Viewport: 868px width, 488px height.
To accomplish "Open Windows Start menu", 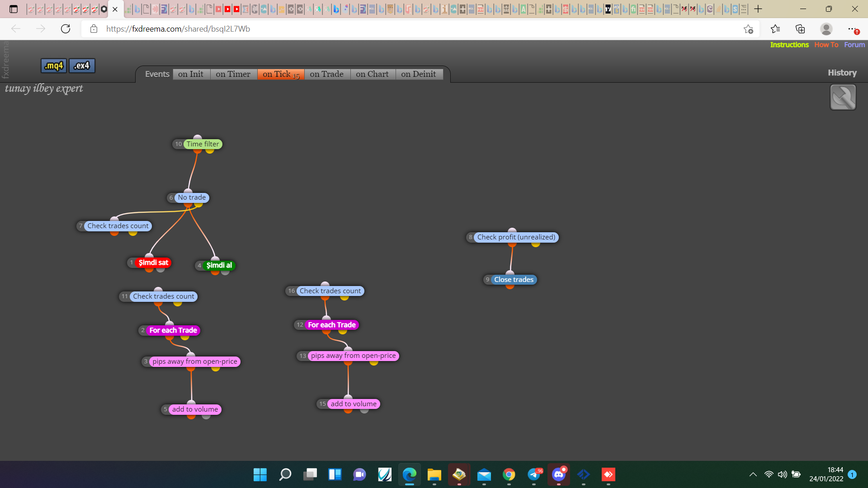I will pyautogui.click(x=260, y=474).
